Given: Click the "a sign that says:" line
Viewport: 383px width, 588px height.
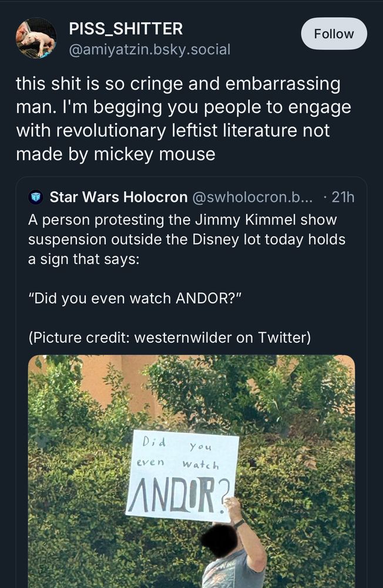Looking at the screenshot, I should pyautogui.click(x=83, y=259).
